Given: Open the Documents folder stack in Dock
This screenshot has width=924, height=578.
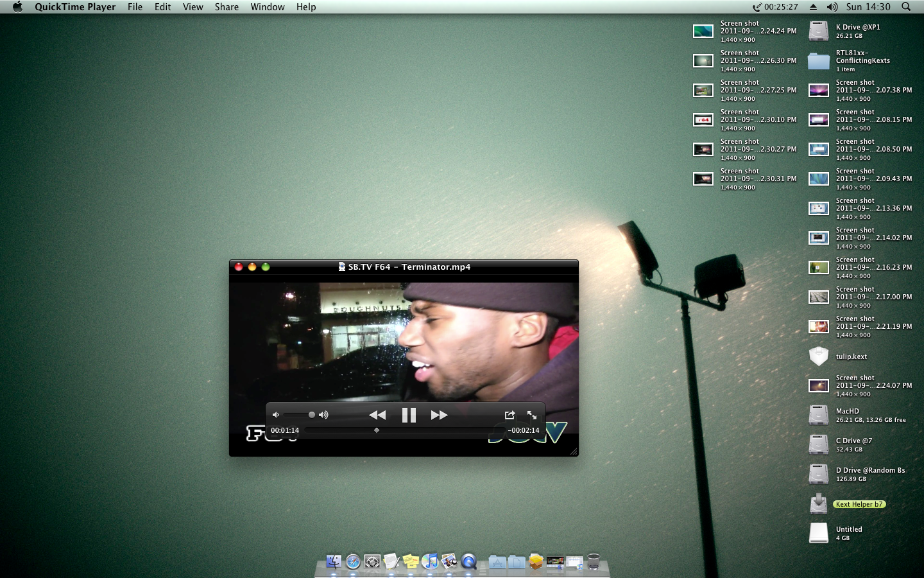Looking at the screenshot, I should (517, 562).
